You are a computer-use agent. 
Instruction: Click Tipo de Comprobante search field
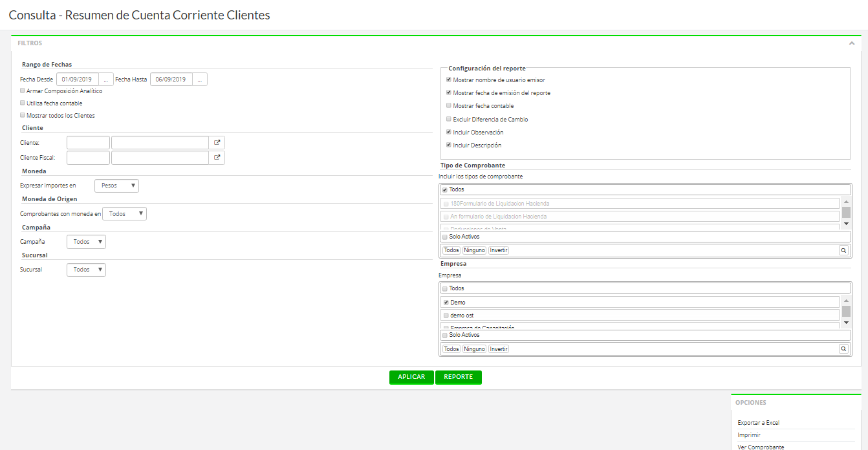click(674, 250)
